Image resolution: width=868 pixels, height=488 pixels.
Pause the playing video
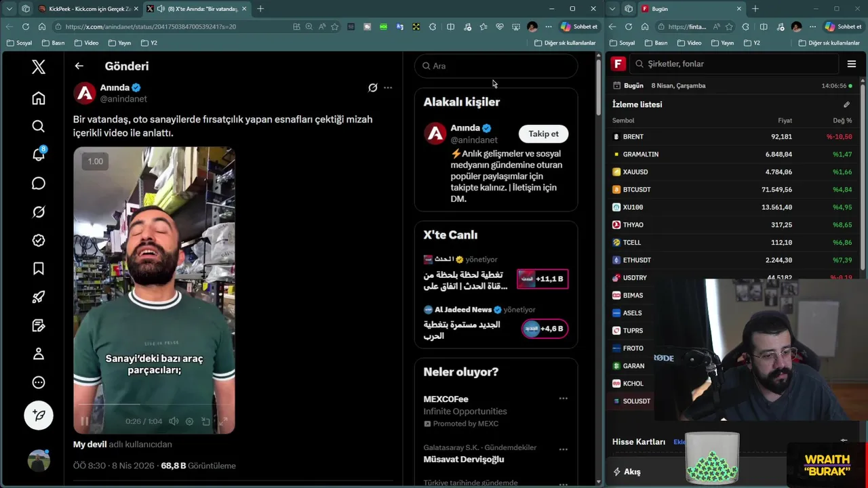tap(85, 421)
